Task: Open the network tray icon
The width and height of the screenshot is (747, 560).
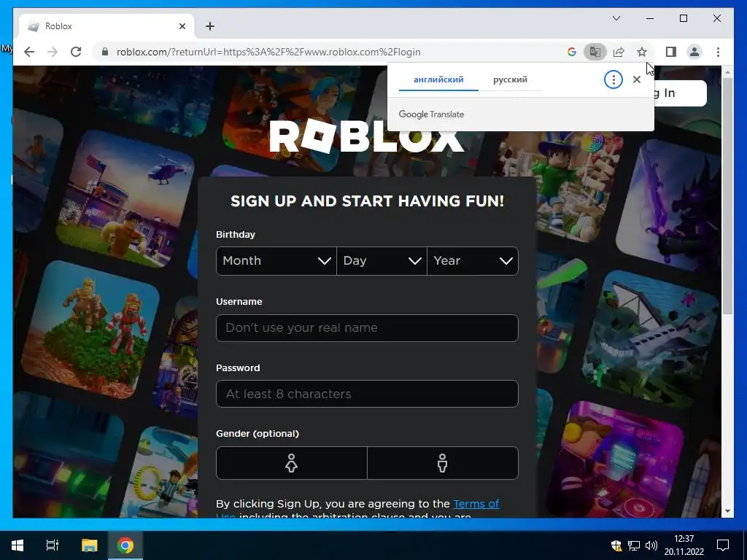Action: [634, 545]
